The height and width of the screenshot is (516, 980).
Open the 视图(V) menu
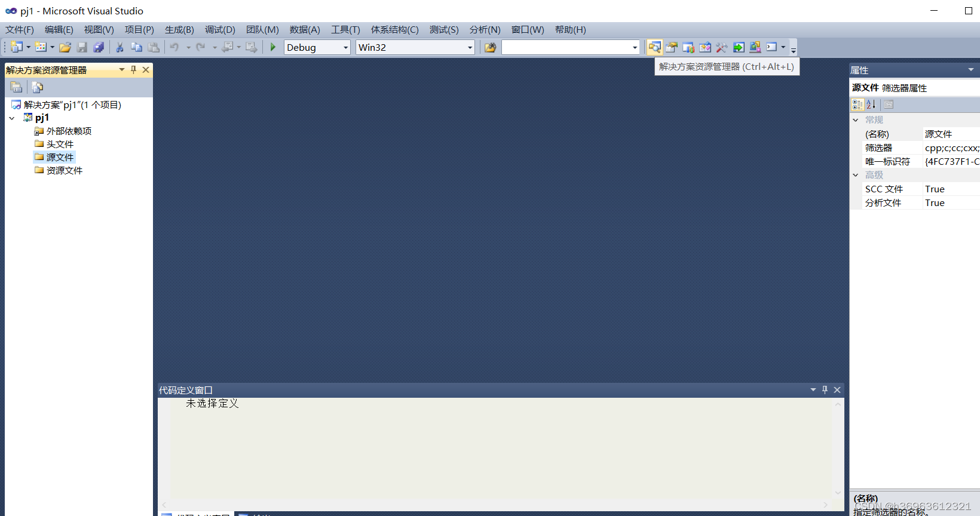99,30
